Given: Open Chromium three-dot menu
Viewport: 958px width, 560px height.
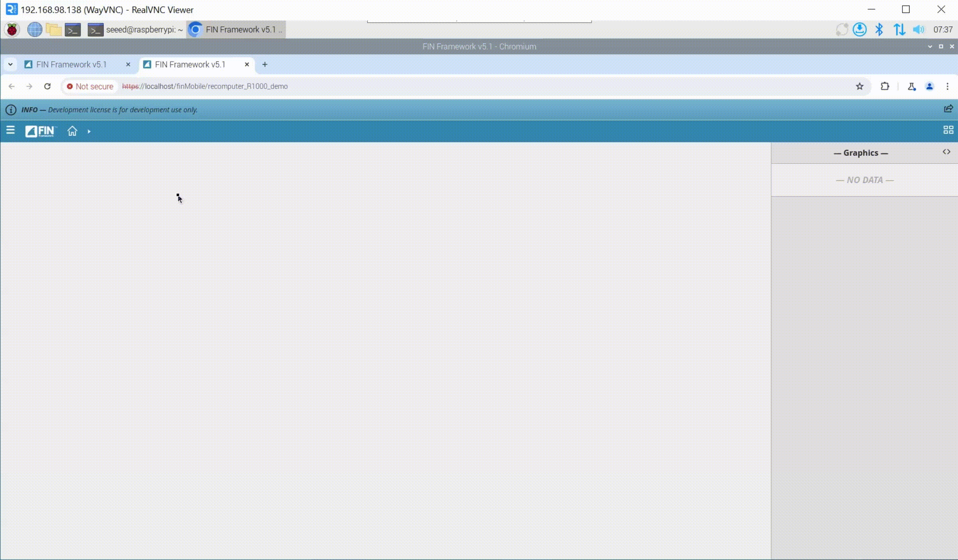Looking at the screenshot, I should tap(947, 86).
